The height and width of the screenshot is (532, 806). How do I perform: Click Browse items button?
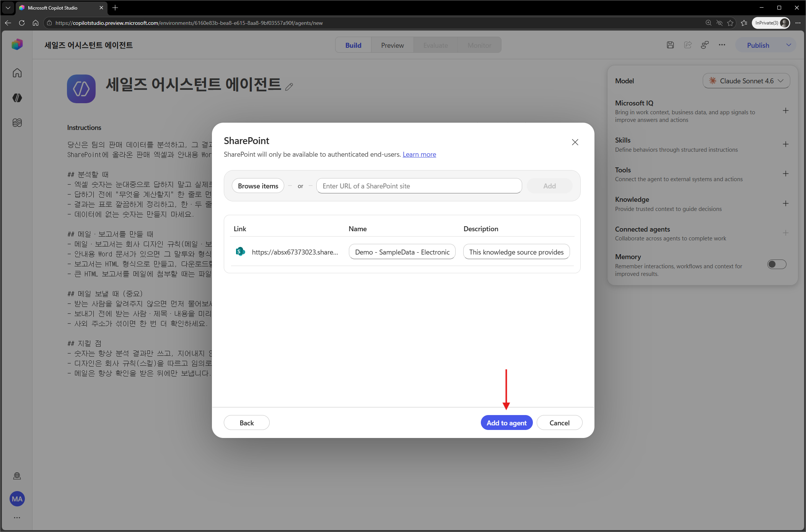258,186
